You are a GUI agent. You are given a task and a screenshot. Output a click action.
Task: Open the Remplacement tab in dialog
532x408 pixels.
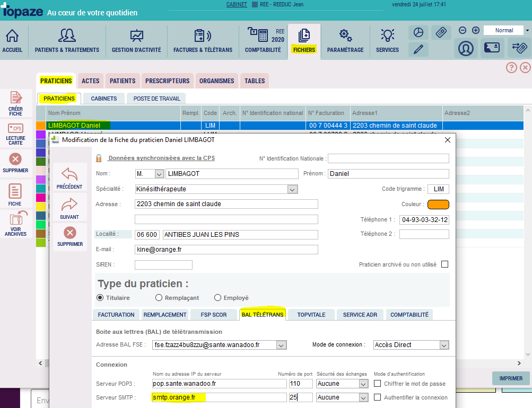click(x=165, y=315)
